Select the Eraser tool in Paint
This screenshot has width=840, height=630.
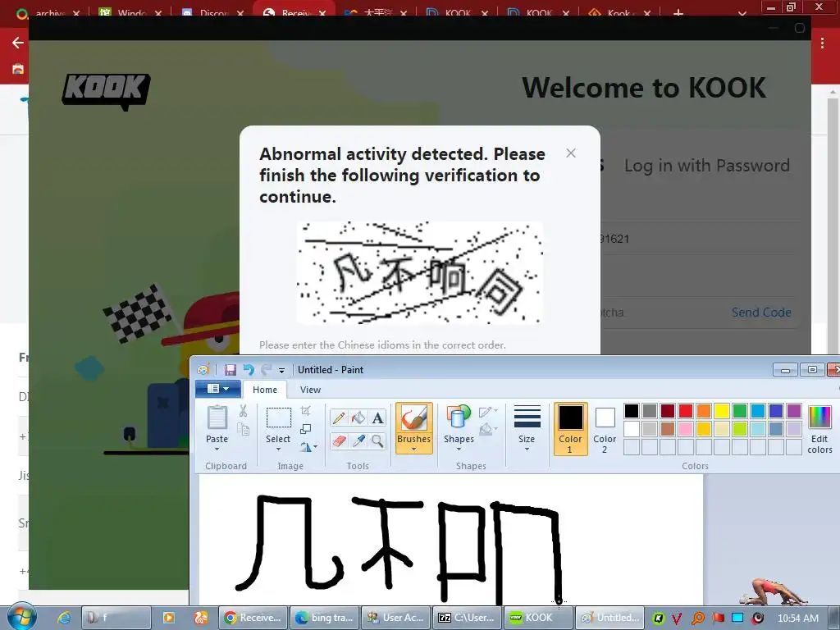pos(339,441)
